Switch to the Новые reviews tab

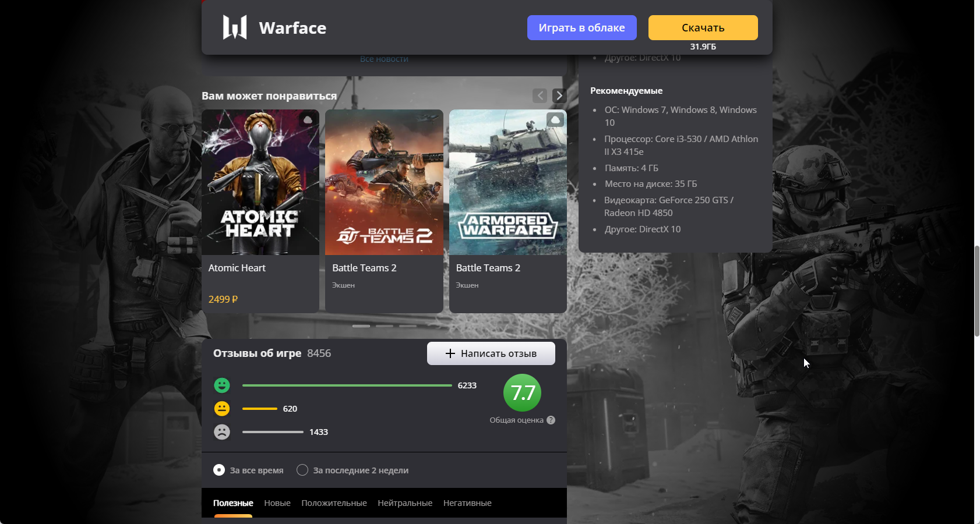277,503
